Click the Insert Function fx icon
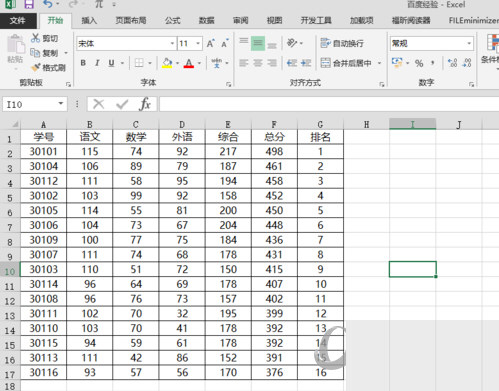This screenshot has height=391, width=499. [x=145, y=104]
